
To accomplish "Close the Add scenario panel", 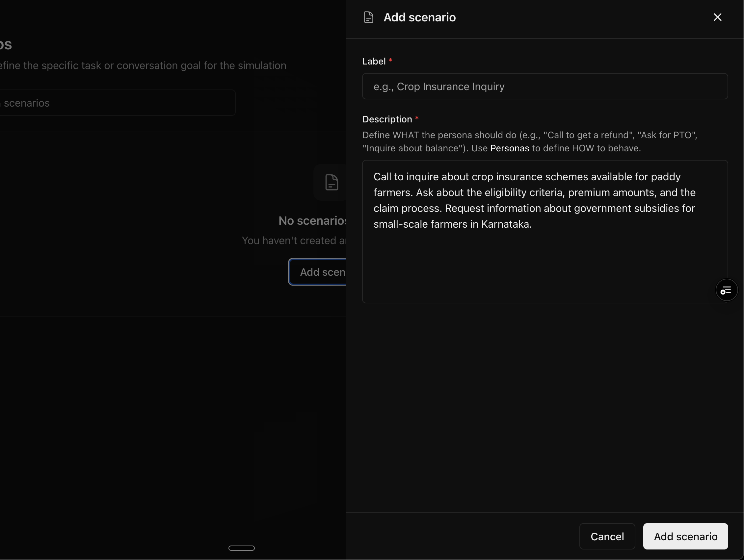I will pos(717,17).
